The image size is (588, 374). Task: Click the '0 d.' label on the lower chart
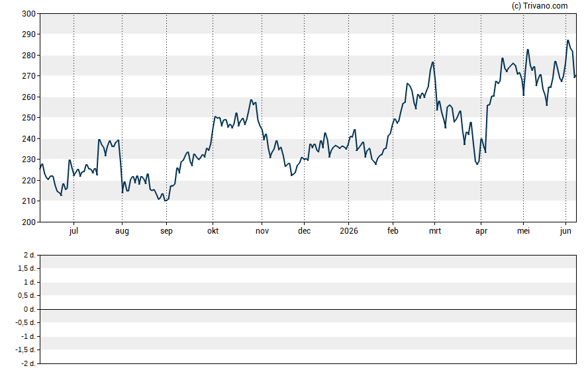29,309
